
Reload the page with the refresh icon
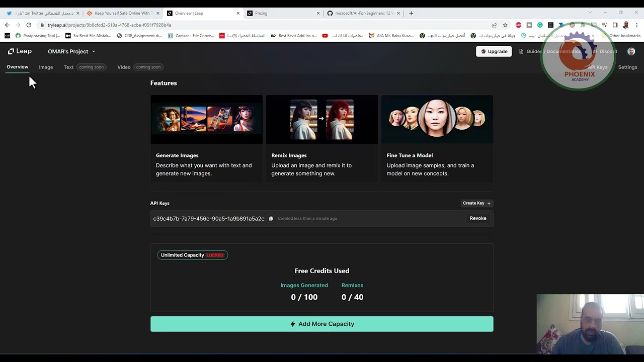[x=29, y=25]
